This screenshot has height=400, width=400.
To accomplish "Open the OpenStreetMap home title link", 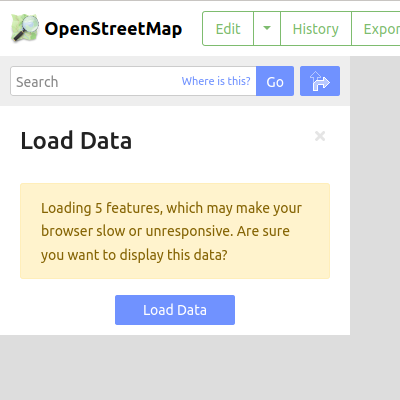I will [x=113, y=29].
